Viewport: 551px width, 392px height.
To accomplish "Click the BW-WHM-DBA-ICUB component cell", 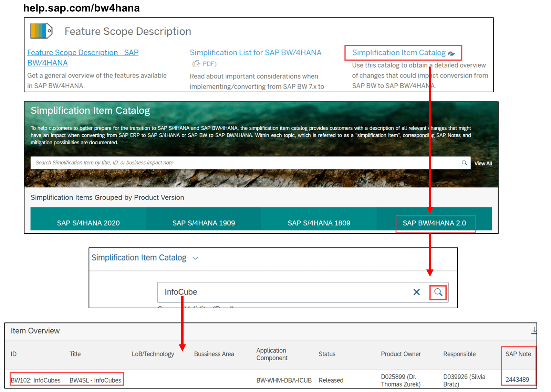I will point(284,380).
